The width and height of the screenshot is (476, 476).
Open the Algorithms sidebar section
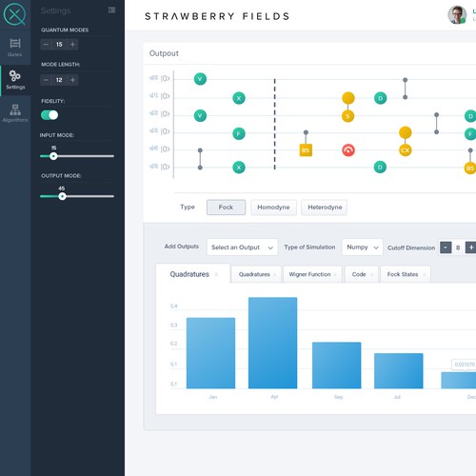15,113
